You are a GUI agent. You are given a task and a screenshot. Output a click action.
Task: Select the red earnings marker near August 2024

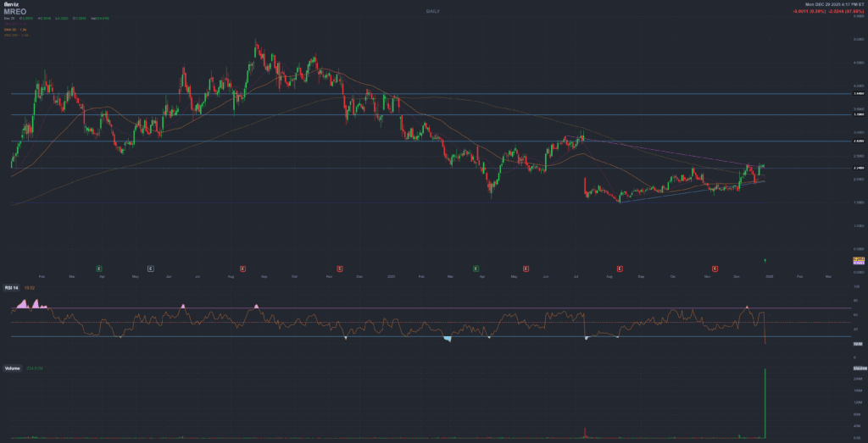[x=243, y=268]
